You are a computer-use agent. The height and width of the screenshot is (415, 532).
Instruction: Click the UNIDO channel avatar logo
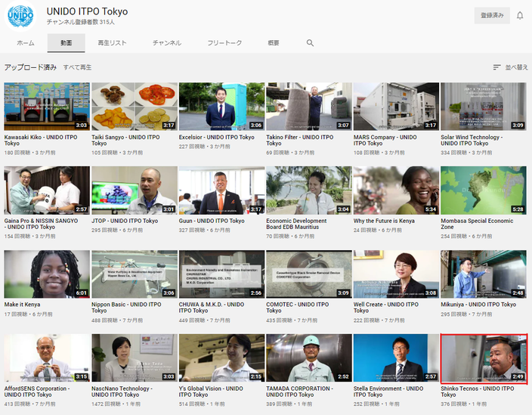click(x=20, y=16)
